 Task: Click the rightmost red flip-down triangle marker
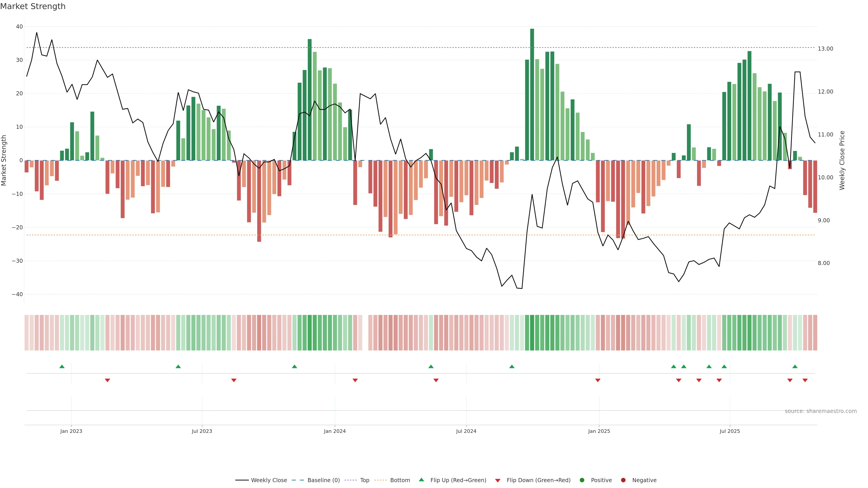click(x=805, y=380)
